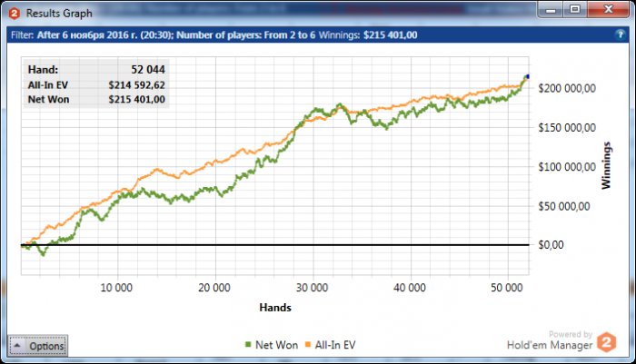The width and height of the screenshot is (636, 364).
Task: Click the After 6 ноября 2016 filter text
Action: click(105, 35)
